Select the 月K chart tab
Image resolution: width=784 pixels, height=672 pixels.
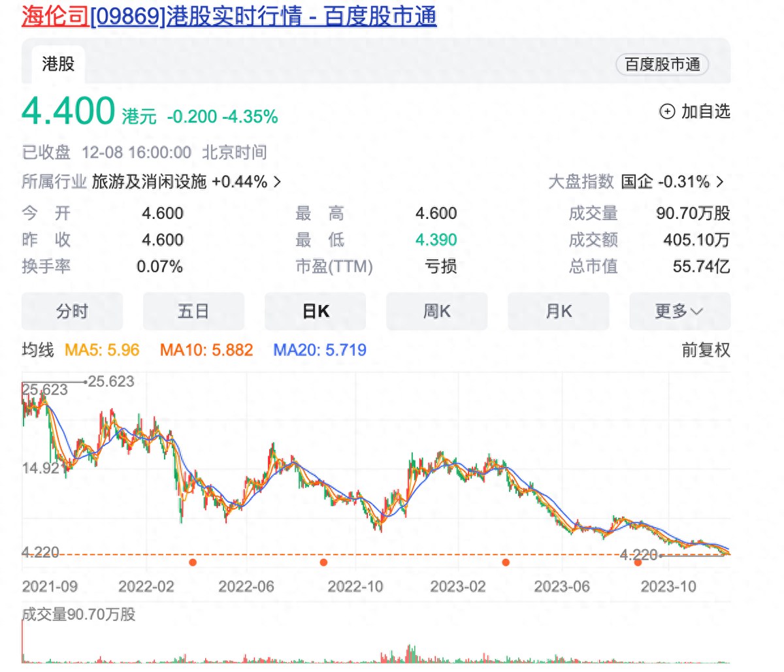tap(558, 312)
